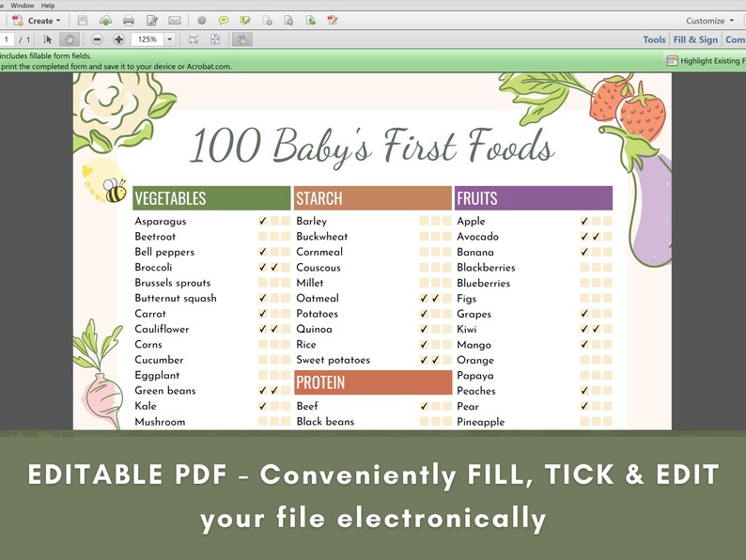Tick the first checkbox for Beetroot

tap(263, 237)
